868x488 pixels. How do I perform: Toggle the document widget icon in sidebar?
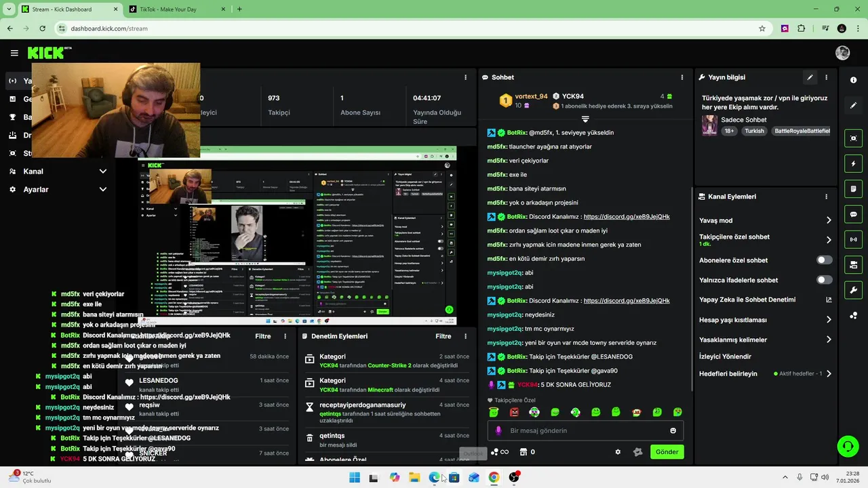[x=853, y=188]
